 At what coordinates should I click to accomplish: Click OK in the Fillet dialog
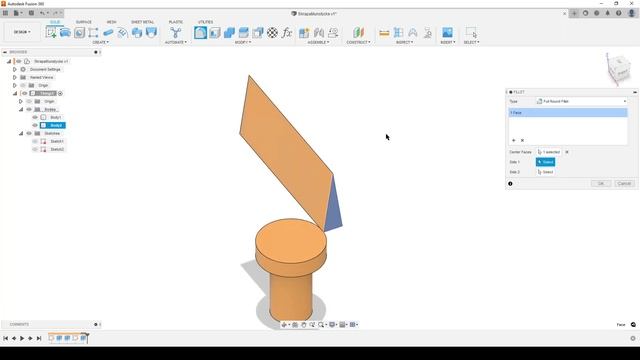click(601, 184)
